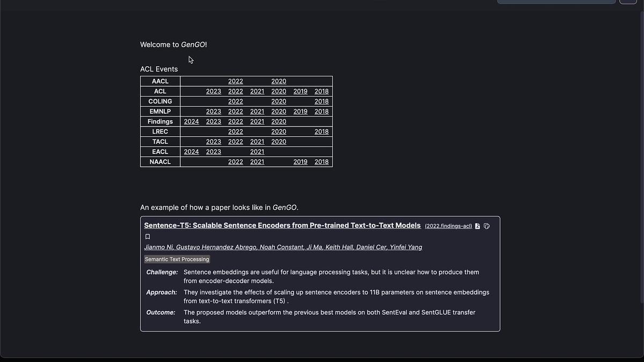Open LREC 2022 link

(236, 131)
